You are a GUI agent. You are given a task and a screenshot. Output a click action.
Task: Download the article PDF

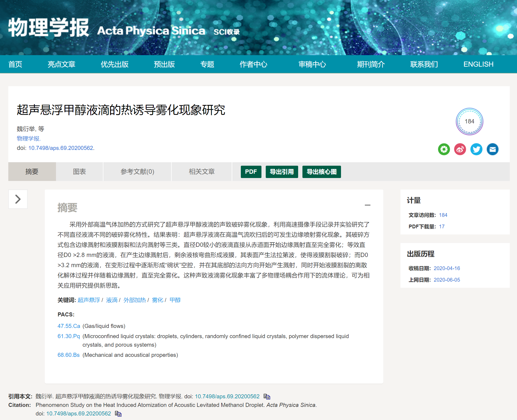(251, 172)
